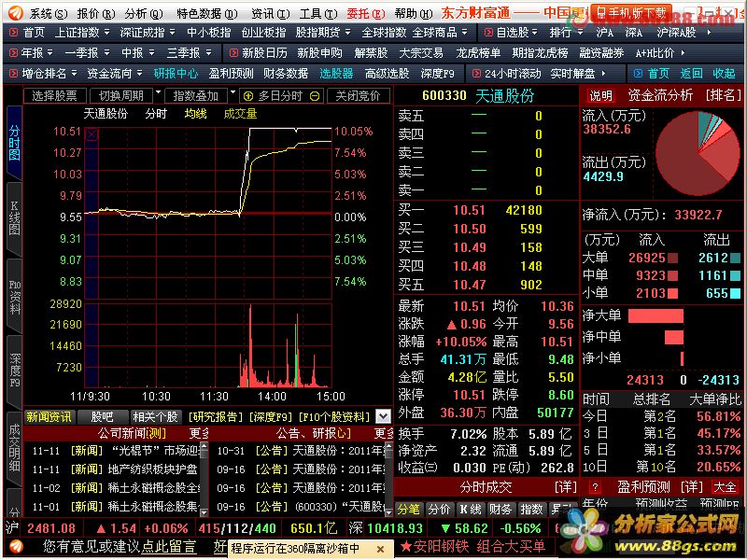The height and width of the screenshot is (560, 747).
Task: Click the 选股器 toolbar link
Action: pyautogui.click(x=336, y=74)
